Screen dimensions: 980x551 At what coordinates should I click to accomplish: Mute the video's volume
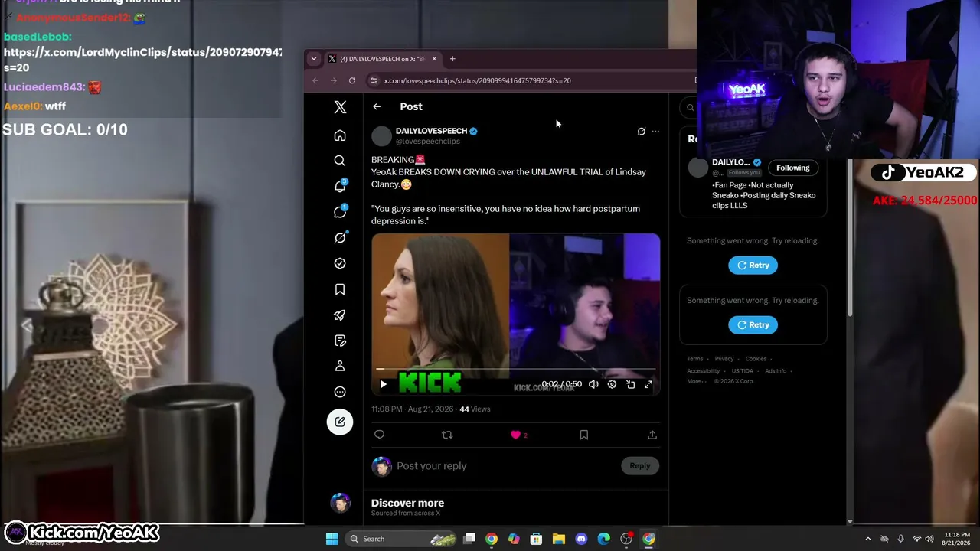click(593, 384)
